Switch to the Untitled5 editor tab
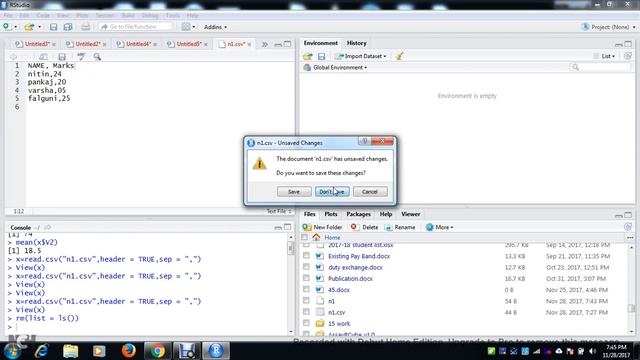The width and height of the screenshot is (640, 360). pos(187,44)
